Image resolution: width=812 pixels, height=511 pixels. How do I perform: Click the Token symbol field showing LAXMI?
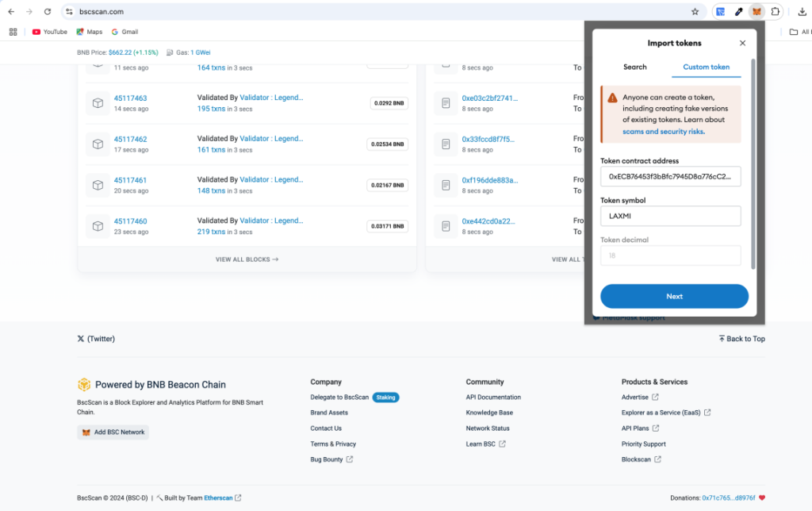point(670,216)
